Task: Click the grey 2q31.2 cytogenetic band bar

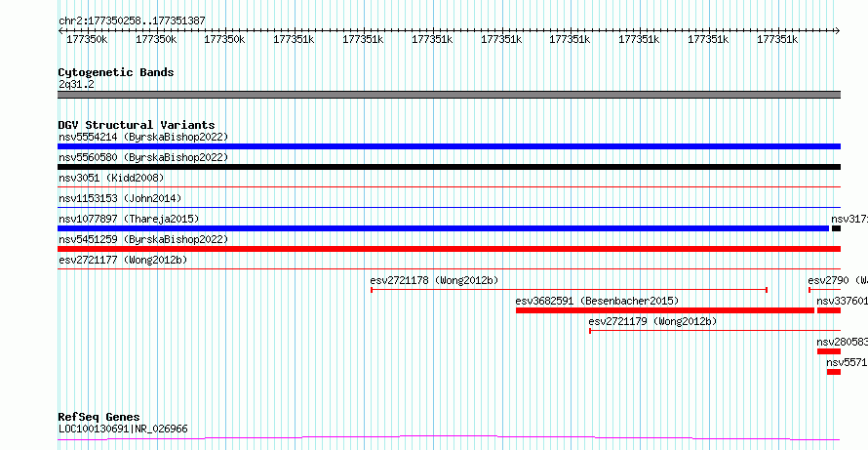Action: coord(449,95)
